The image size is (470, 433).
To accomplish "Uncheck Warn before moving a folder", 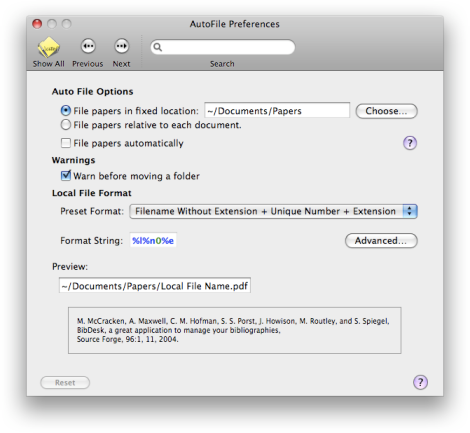I will [66, 176].
